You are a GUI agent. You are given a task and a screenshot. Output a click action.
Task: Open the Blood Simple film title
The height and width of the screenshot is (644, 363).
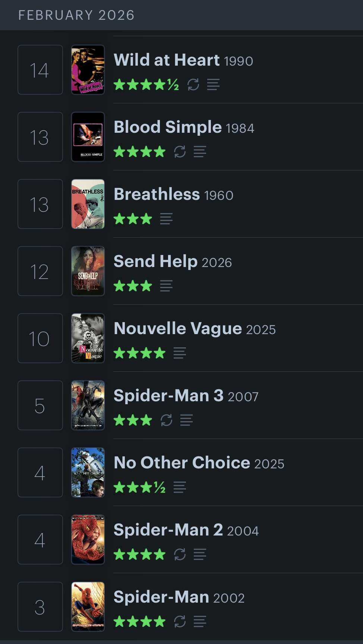[x=167, y=127]
